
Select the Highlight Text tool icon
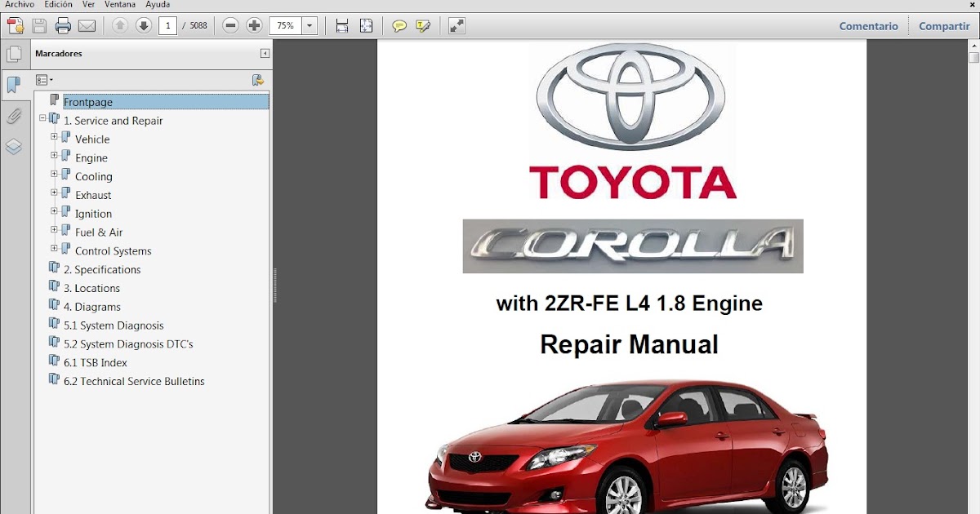(x=422, y=25)
